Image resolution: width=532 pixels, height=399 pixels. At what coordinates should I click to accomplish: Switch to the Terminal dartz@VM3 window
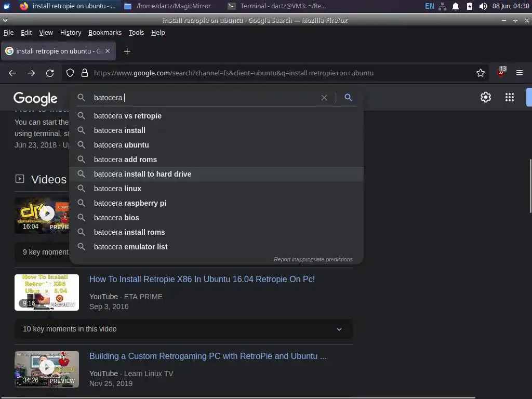point(277,6)
